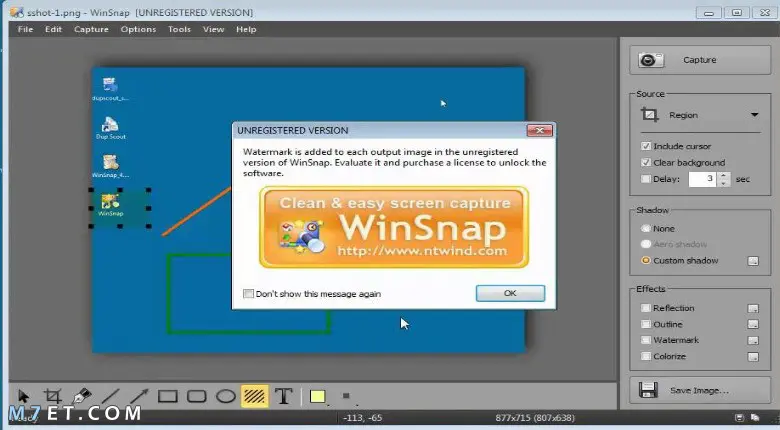780x430 pixels.
Task: Click the Region crop icon in Source
Action: (649, 115)
